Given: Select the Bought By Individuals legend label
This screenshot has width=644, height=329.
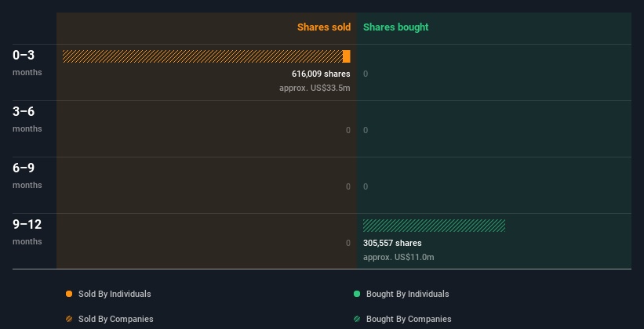Looking at the screenshot, I should [407, 294].
